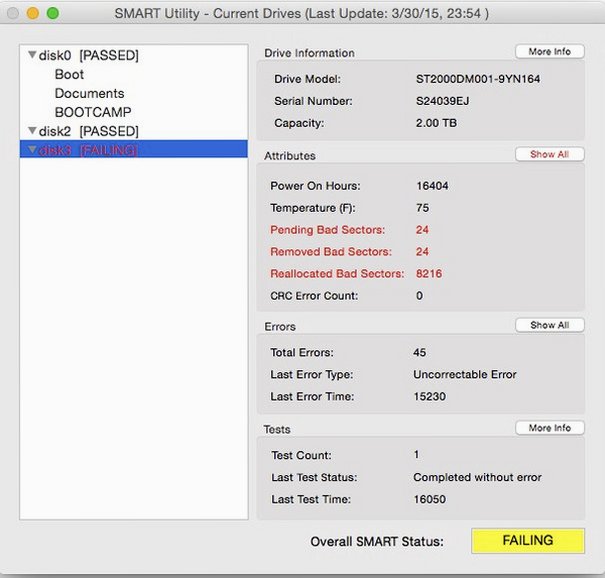The image size is (605, 578).
Task: Minimize window with yellow button
Action: click(33, 14)
